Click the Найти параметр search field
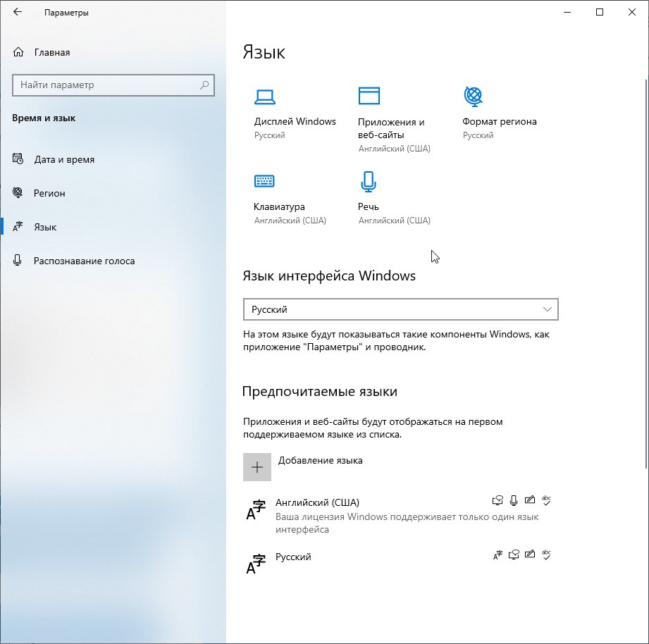This screenshot has height=644, width=649. click(113, 85)
